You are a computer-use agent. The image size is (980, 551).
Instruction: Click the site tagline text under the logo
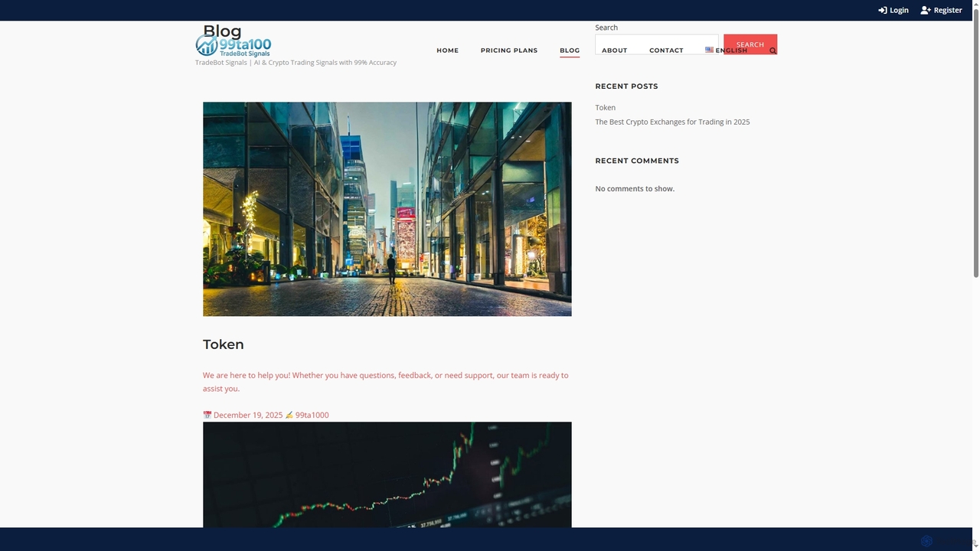tap(296, 63)
